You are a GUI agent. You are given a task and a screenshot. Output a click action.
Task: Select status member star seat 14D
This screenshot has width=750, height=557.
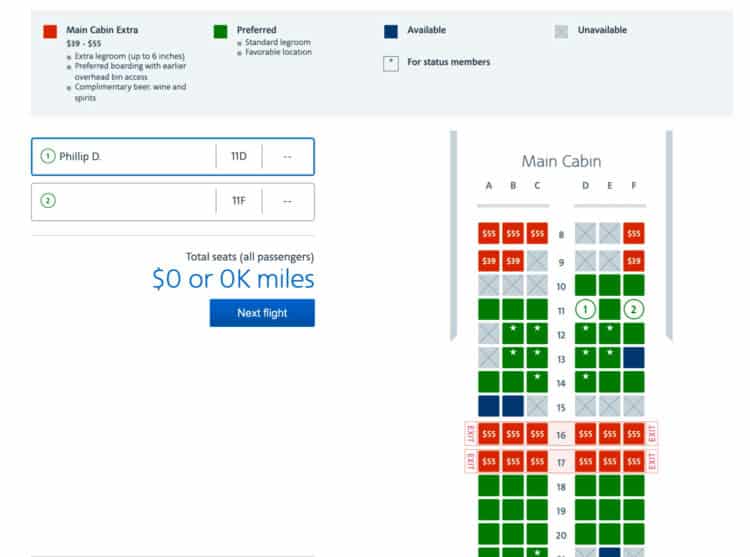[585, 381]
